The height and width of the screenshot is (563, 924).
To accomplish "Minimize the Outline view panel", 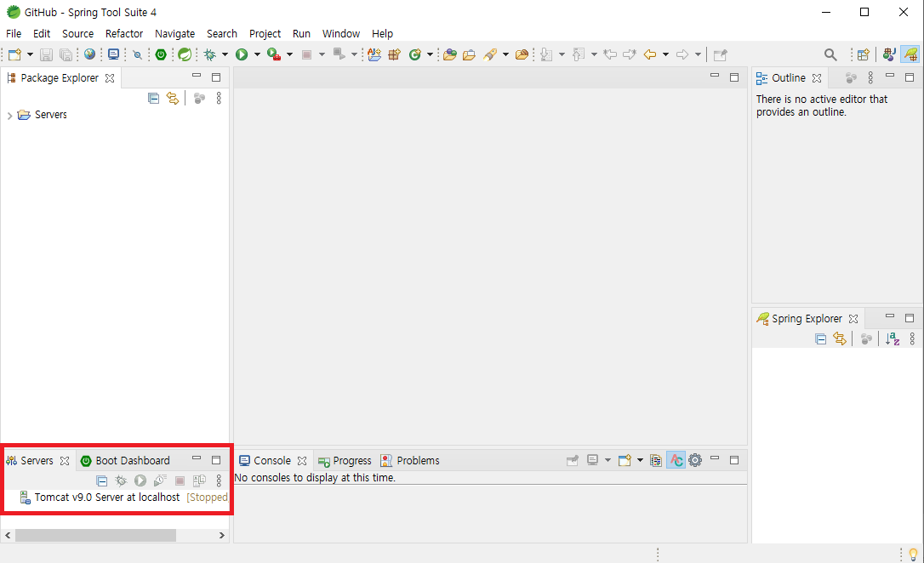I will click(890, 77).
